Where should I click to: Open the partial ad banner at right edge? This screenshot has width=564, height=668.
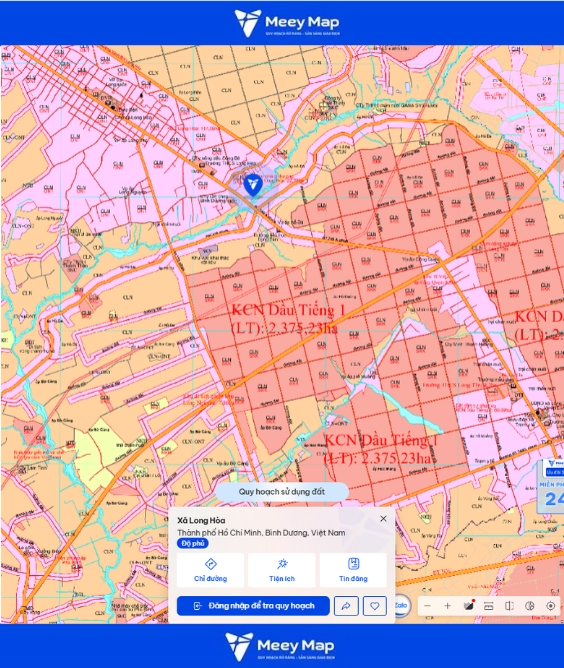point(552,484)
